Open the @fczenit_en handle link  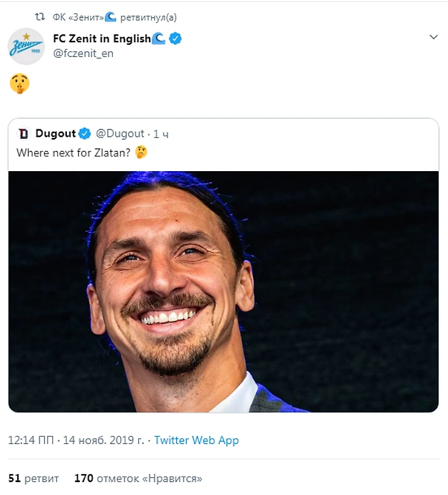point(83,53)
